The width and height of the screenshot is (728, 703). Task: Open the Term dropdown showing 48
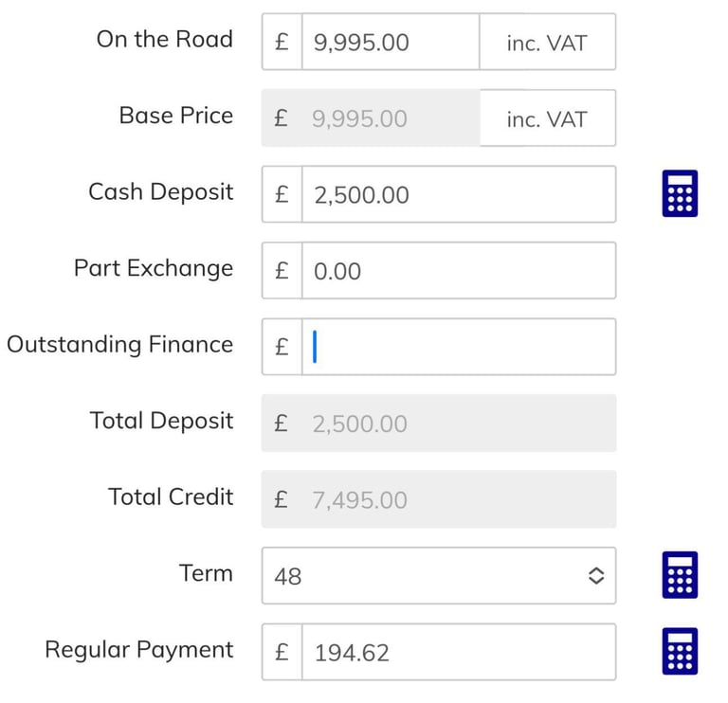pyautogui.click(x=427, y=575)
